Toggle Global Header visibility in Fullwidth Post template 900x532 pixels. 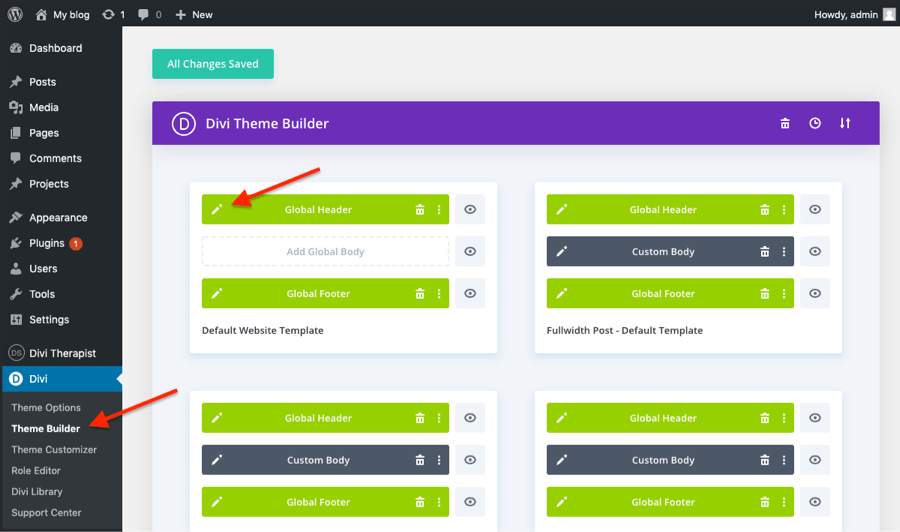click(x=815, y=209)
